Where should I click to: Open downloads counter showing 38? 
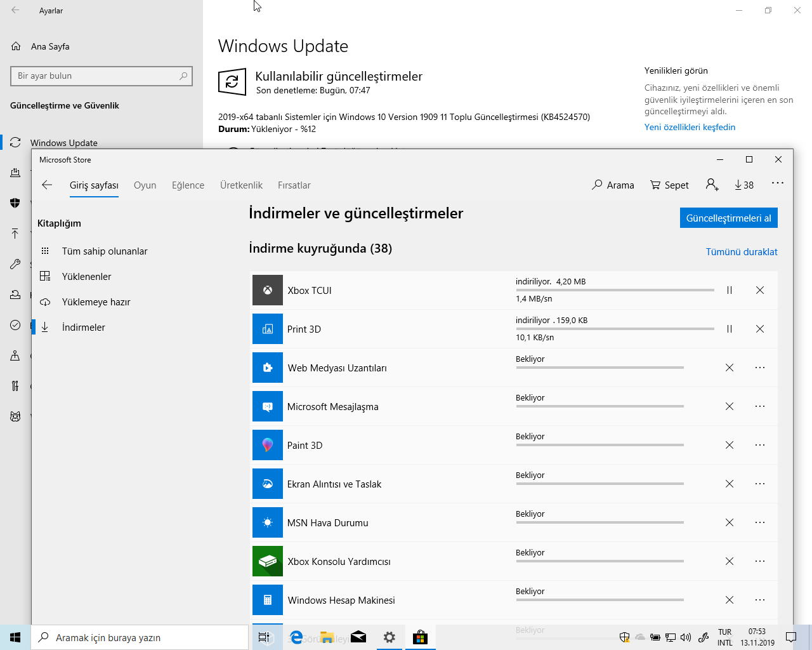[744, 185]
